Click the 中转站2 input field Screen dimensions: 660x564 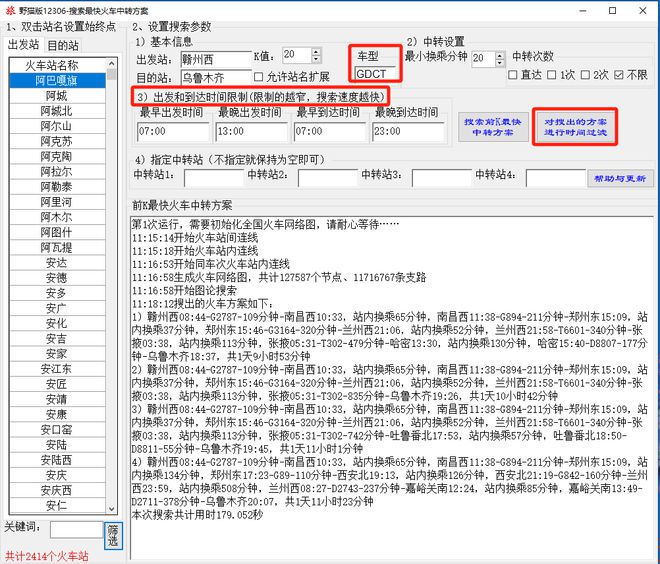(x=328, y=178)
